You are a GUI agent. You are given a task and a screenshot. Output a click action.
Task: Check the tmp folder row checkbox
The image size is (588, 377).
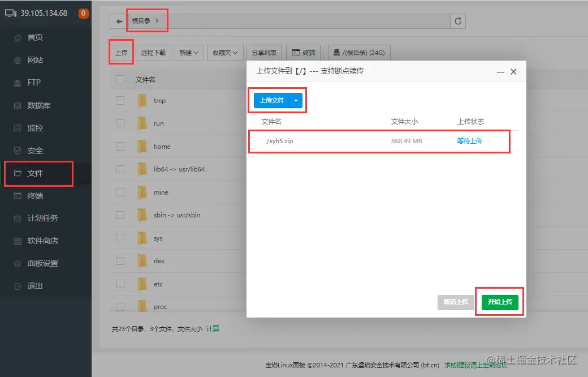pyautogui.click(x=120, y=101)
